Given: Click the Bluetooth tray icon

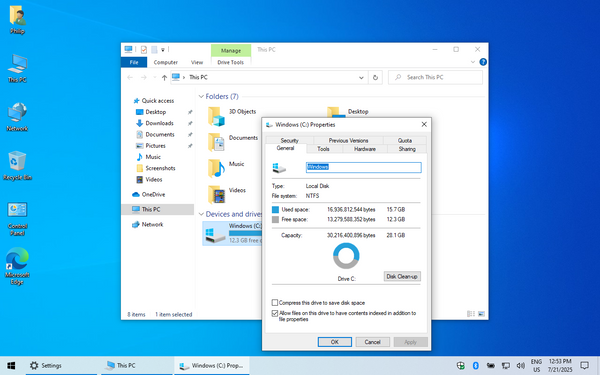Looking at the screenshot, I should tap(476, 365).
